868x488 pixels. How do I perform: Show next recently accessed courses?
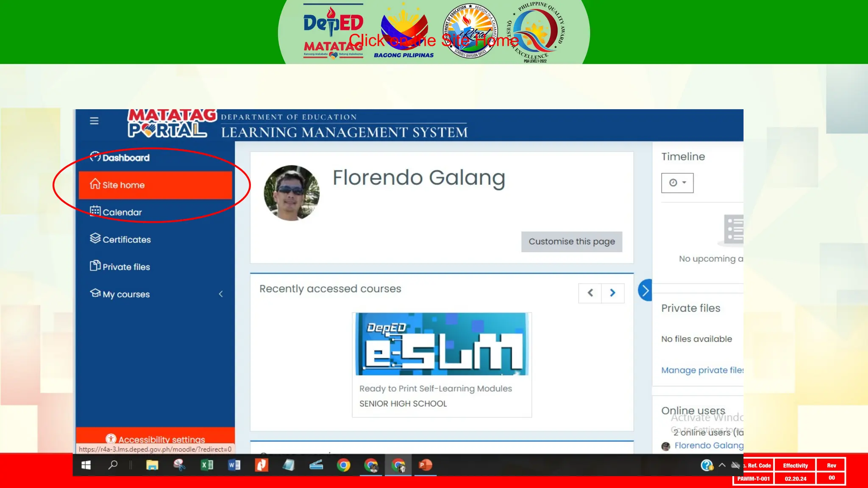pyautogui.click(x=612, y=293)
